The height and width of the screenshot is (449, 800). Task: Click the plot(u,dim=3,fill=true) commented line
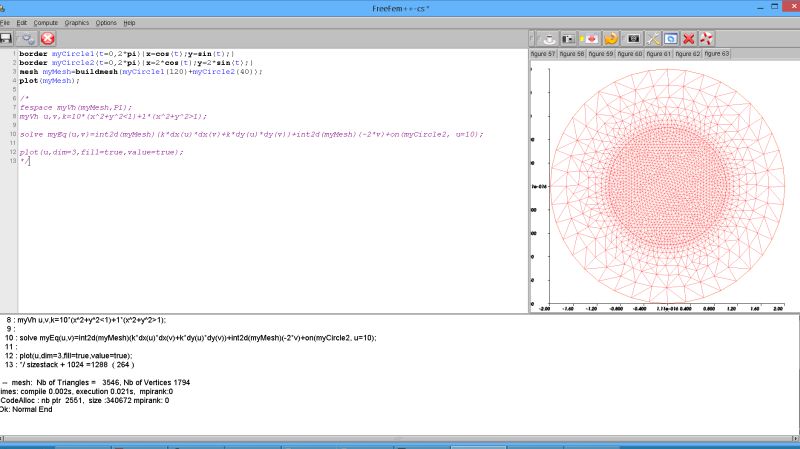point(101,153)
